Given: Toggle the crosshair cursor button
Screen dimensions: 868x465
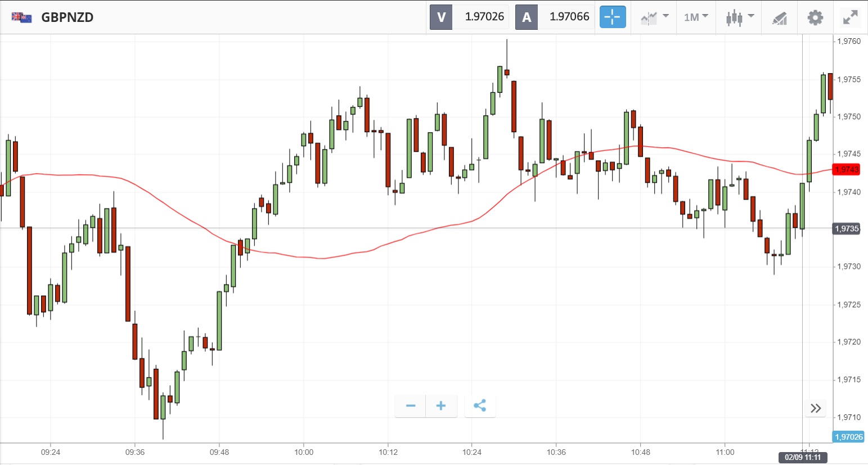Looking at the screenshot, I should point(612,17).
